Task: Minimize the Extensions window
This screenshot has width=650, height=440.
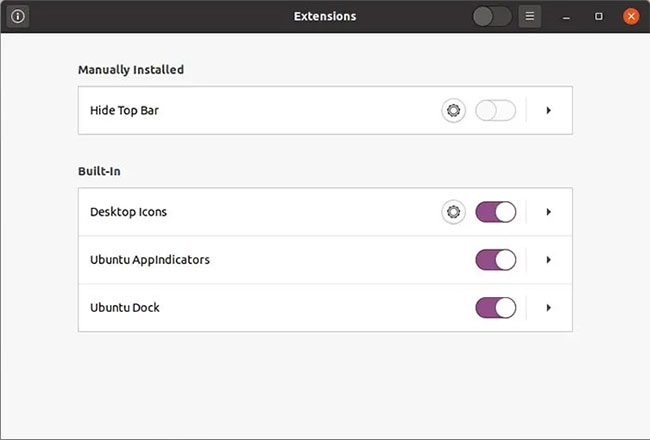Action: click(566, 17)
